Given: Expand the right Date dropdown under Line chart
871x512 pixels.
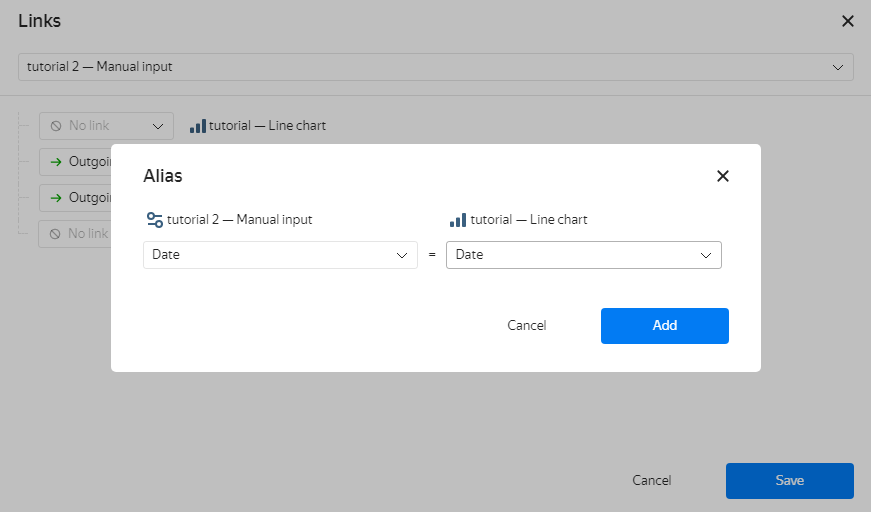Looking at the screenshot, I should [583, 255].
